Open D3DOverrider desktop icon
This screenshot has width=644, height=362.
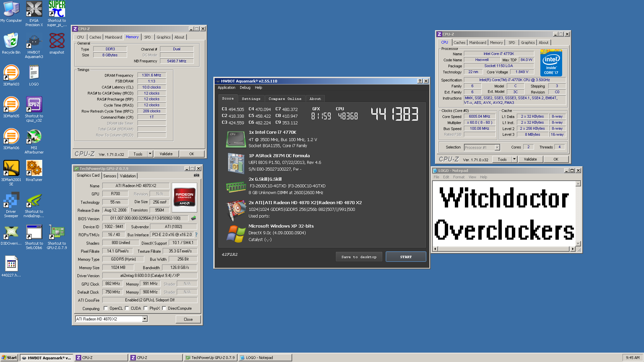tap(11, 235)
